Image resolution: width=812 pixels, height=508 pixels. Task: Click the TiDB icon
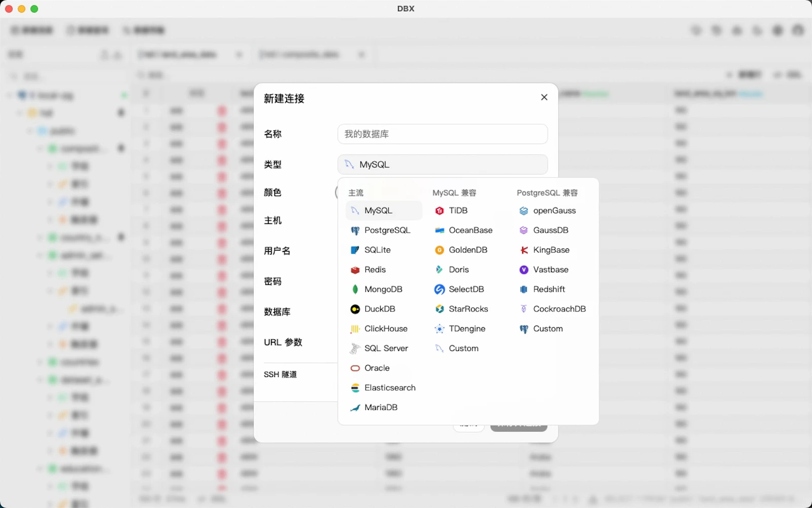pyautogui.click(x=439, y=210)
